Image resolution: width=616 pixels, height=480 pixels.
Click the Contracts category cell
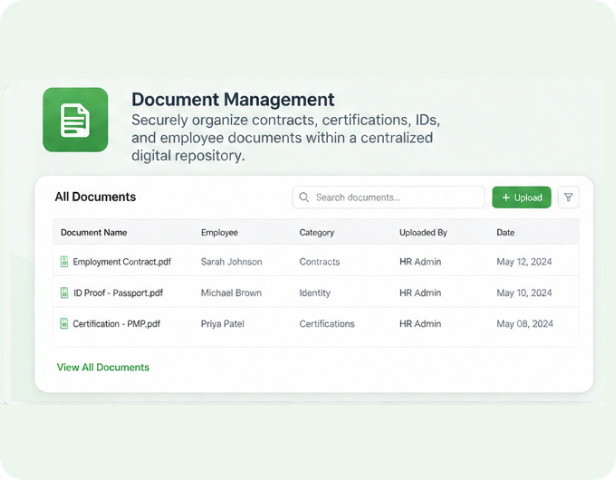320,262
